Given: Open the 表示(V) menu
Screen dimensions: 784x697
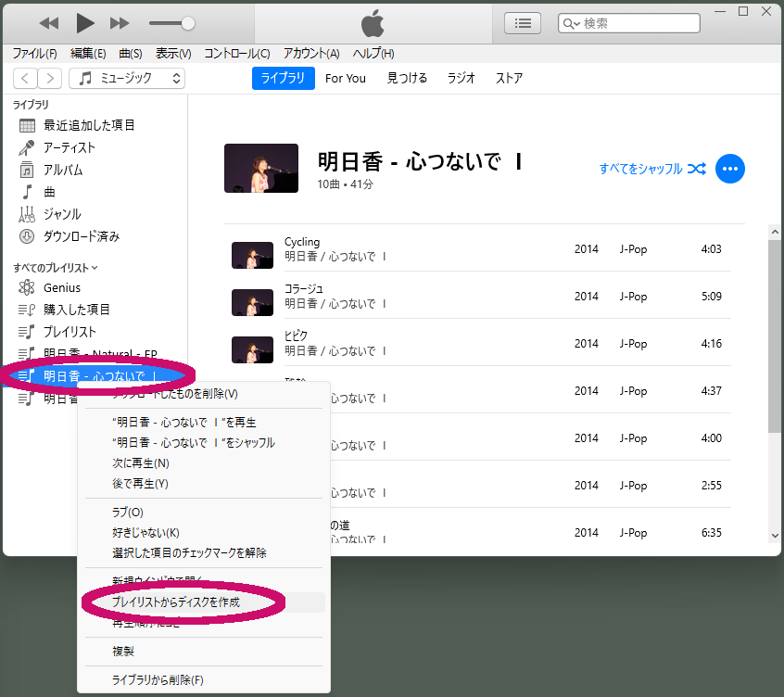Looking at the screenshot, I should click(173, 54).
